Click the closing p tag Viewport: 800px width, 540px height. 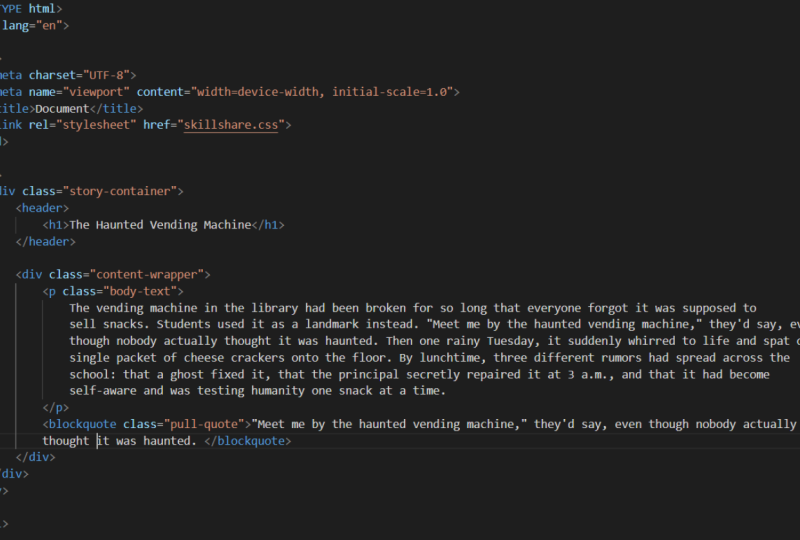click(56, 408)
